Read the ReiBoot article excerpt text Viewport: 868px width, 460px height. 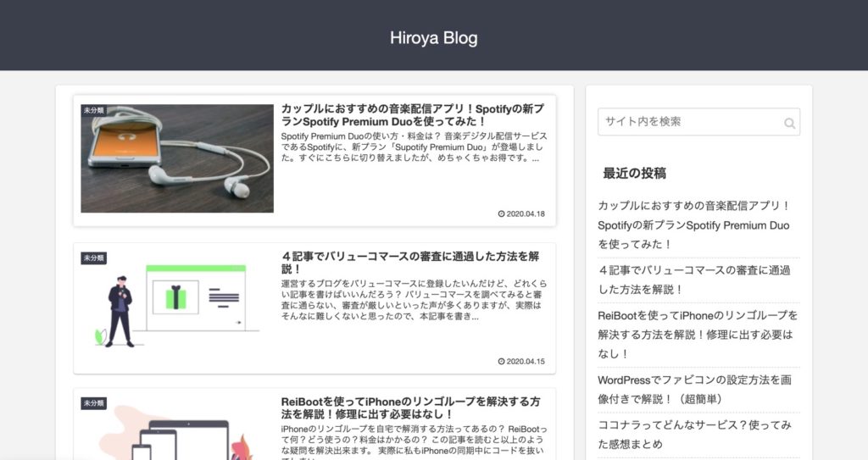(x=414, y=441)
